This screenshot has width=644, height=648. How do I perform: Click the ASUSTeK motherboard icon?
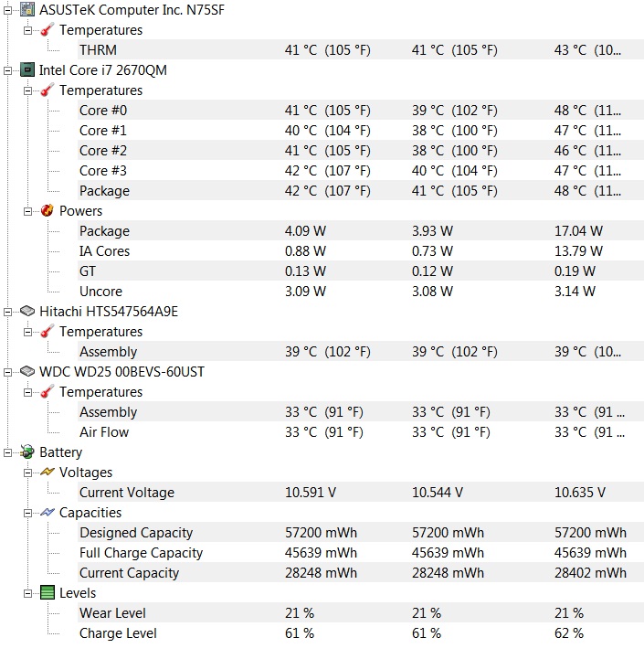click(x=27, y=9)
